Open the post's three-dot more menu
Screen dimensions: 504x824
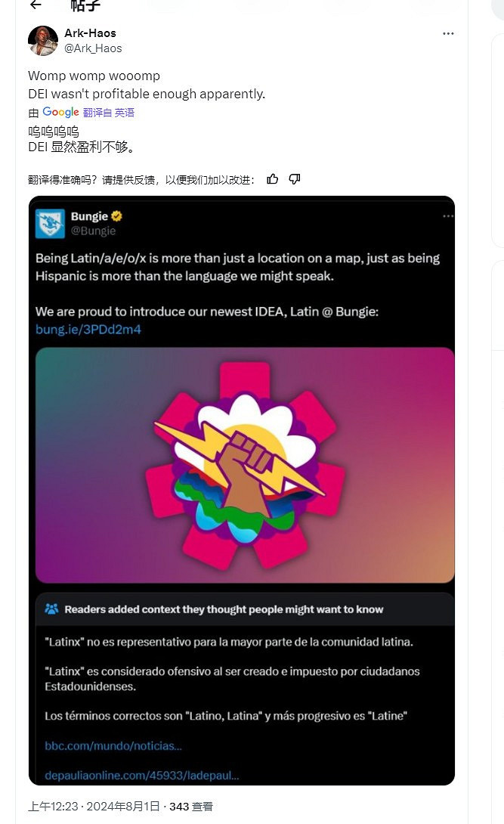(448, 34)
